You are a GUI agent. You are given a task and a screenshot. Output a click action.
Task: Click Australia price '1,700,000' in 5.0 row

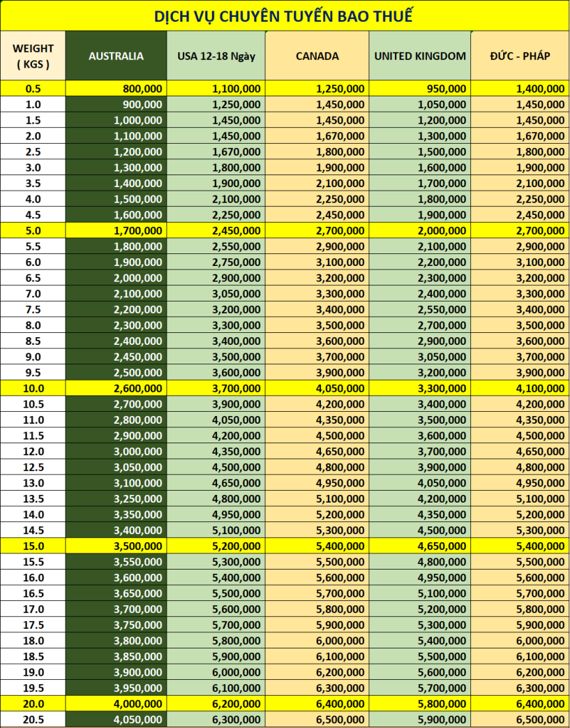(x=116, y=230)
